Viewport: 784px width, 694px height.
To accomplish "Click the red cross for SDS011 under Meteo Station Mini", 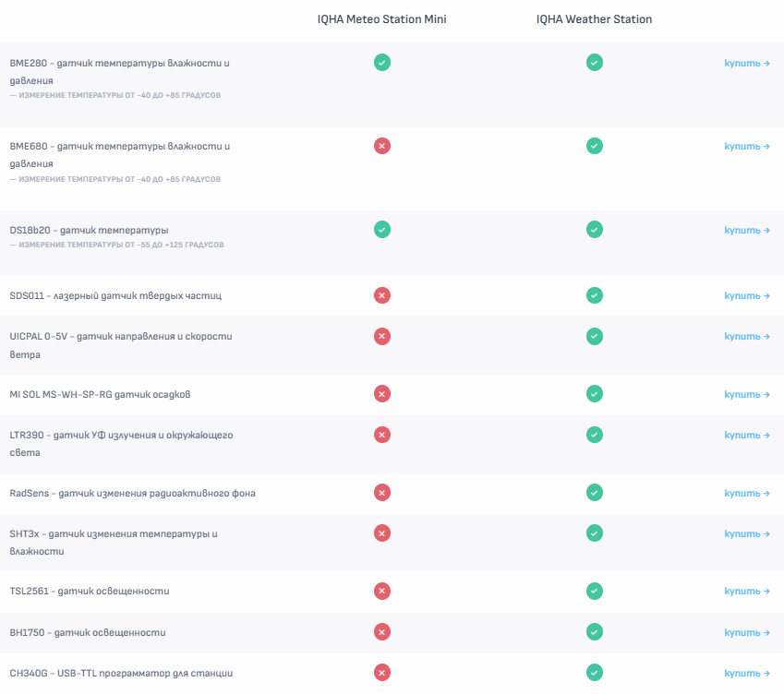I will pos(382,295).
